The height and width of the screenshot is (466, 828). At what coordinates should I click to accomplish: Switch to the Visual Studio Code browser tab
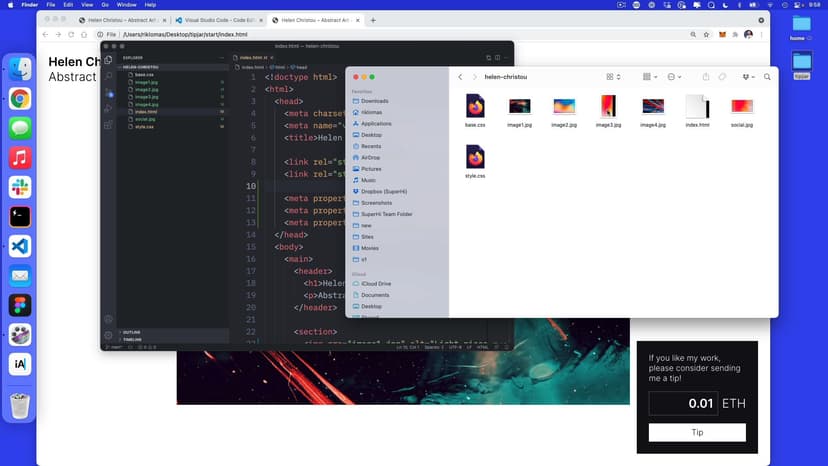pos(220,20)
